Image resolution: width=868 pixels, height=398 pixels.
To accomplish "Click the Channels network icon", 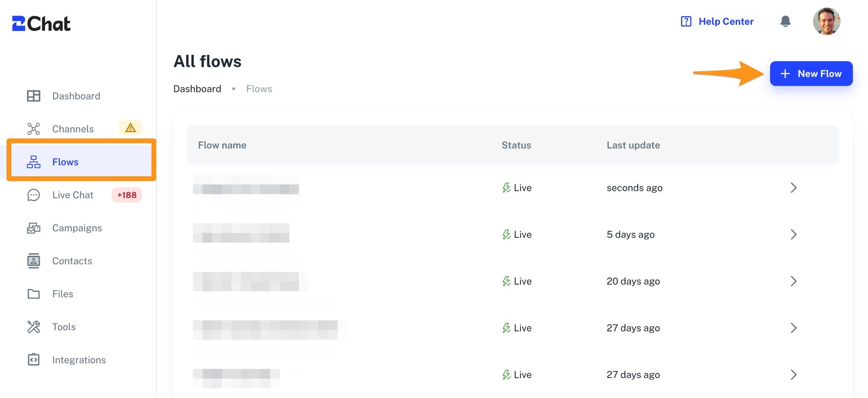I will tap(33, 129).
